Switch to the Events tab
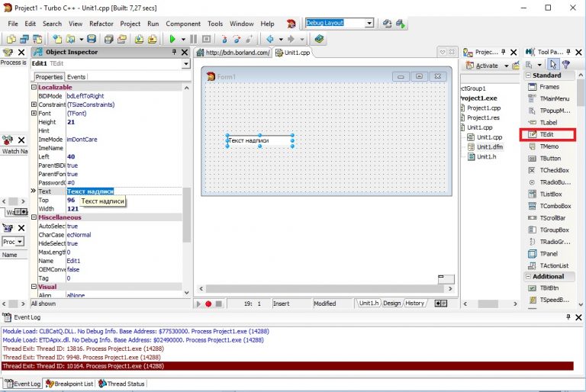 76,77
